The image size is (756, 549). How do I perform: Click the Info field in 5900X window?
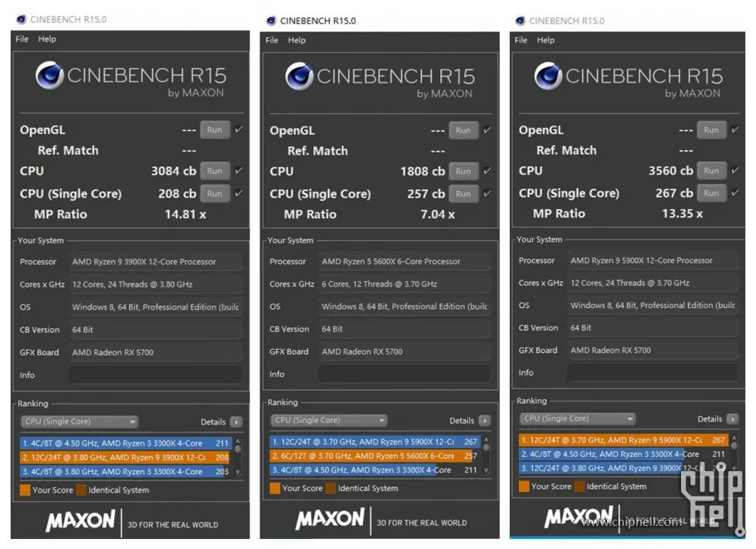point(653,373)
